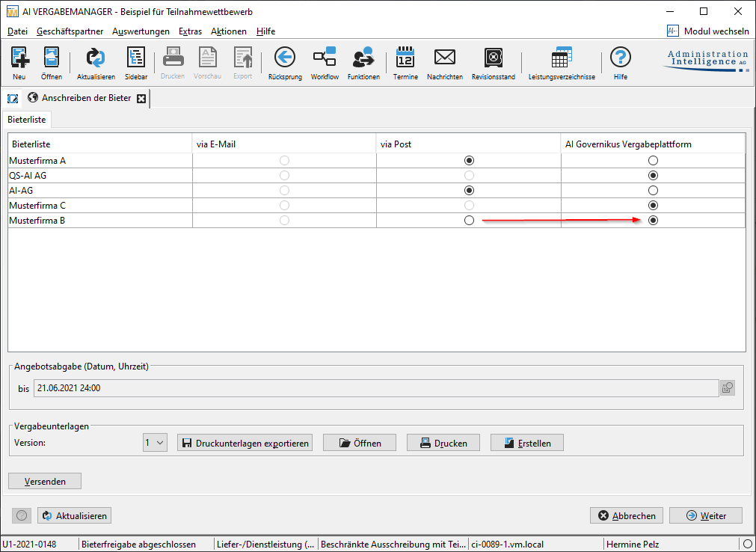Click the bottom Aktualisieren button

tap(75, 515)
